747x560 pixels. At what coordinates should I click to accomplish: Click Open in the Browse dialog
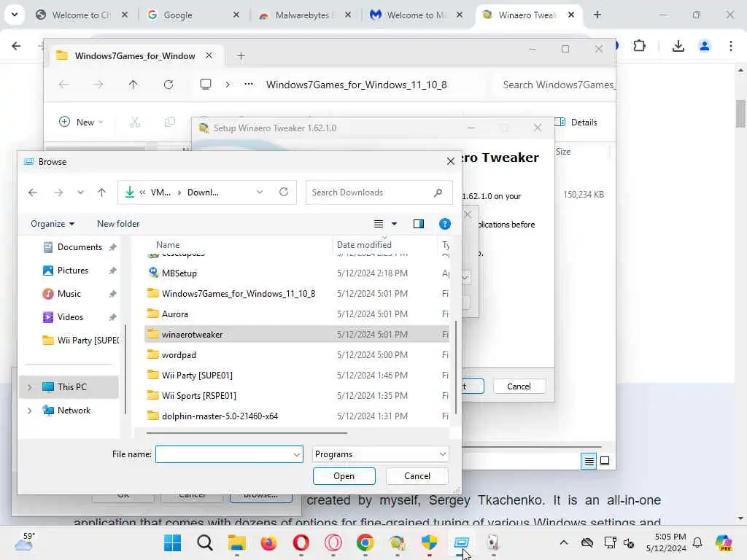pos(344,476)
